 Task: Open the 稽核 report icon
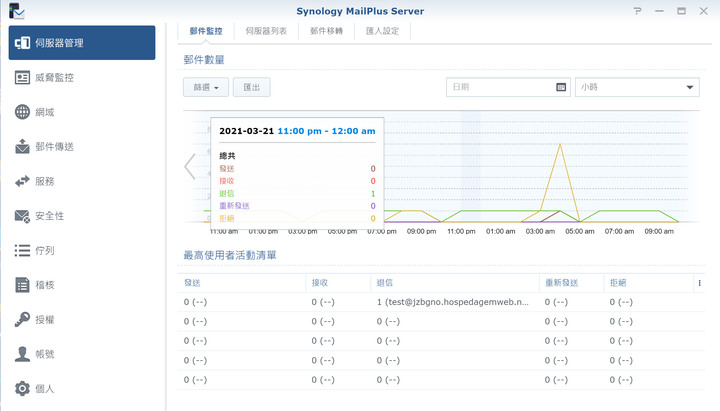[x=22, y=285]
